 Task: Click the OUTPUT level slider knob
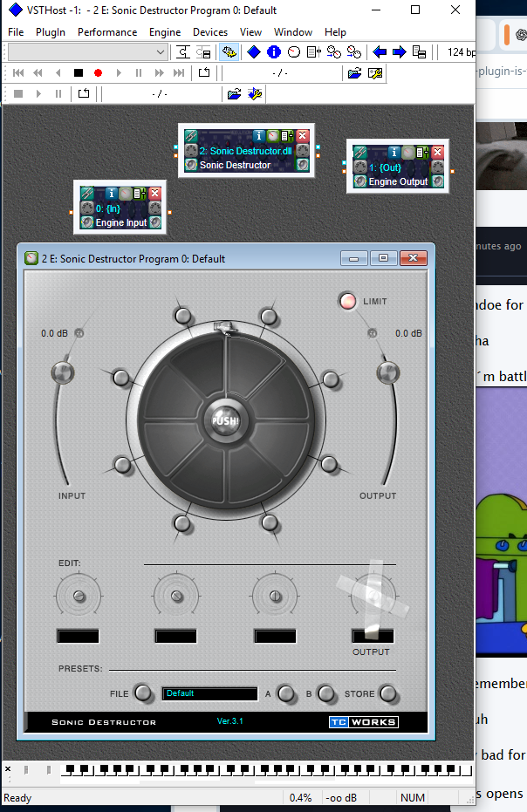pos(387,372)
